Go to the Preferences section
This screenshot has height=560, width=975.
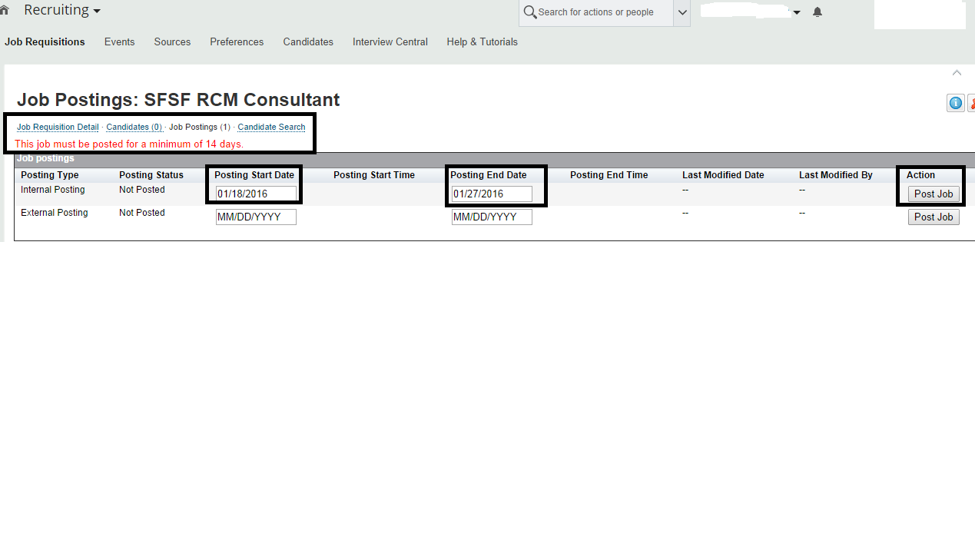[x=237, y=41]
